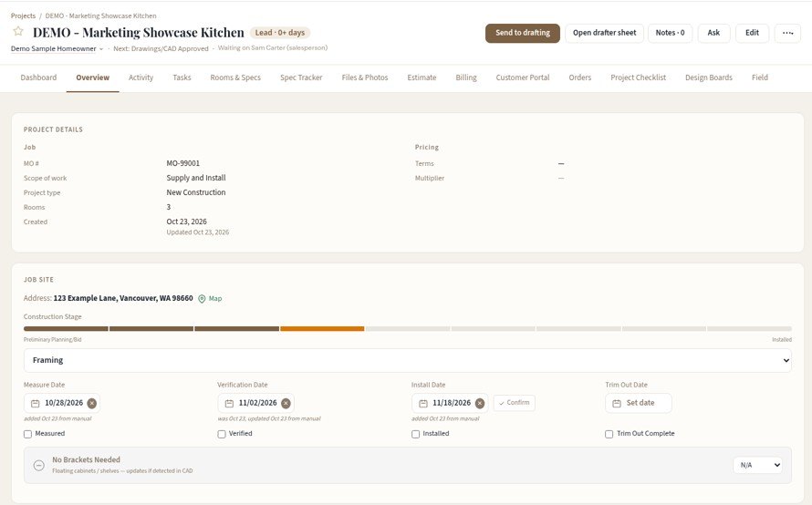Image resolution: width=812 pixels, height=505 pixels.
Task: Click Waiting on Sam Carter text
Action: click(273, 48)
